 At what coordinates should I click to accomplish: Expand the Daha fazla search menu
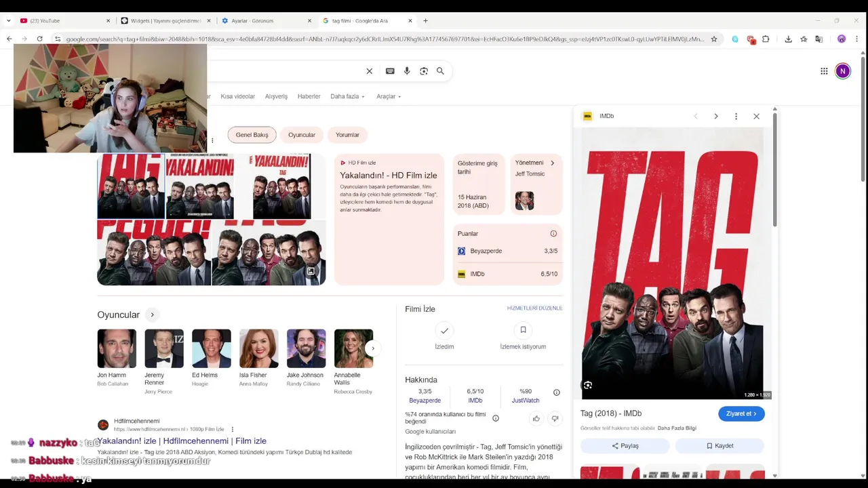click(347, 96)
